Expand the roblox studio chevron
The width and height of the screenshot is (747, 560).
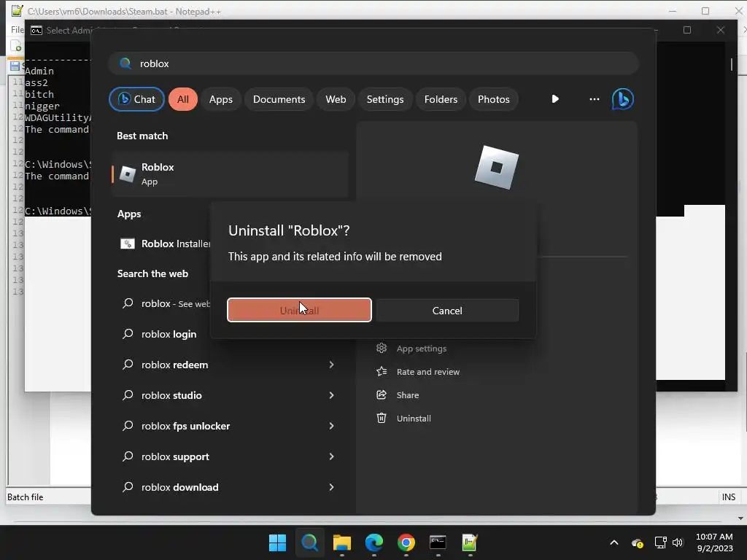tap(332, 395)
